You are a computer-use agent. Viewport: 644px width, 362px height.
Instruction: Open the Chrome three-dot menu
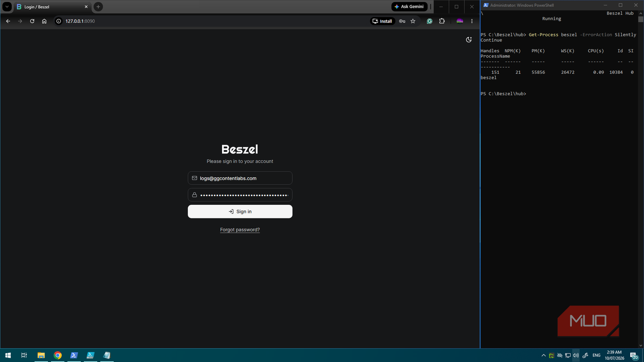point(472,21)
